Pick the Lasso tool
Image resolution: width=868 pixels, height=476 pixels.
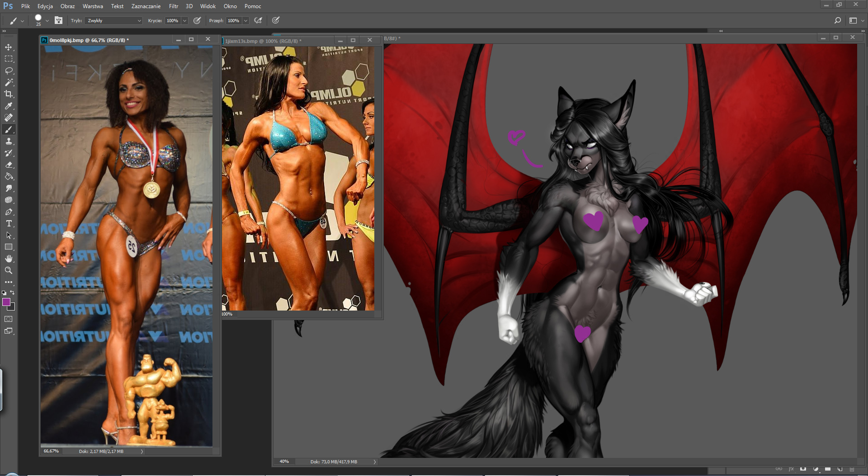pos(9,71)
